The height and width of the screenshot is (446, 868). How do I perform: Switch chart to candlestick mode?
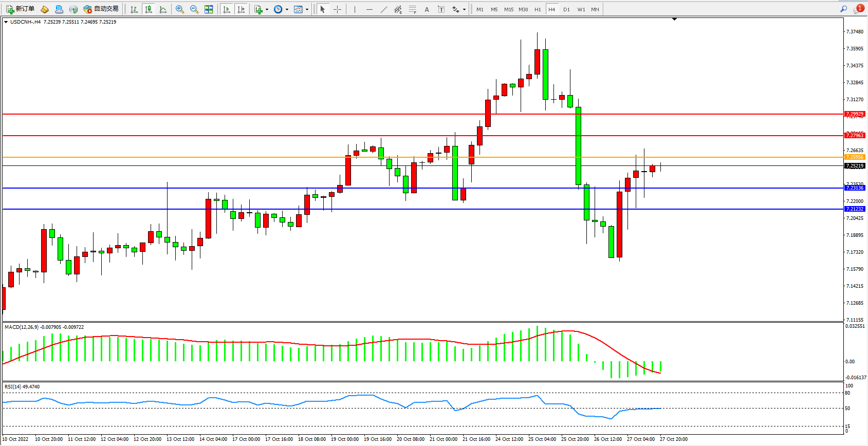(x=149, y=9)
